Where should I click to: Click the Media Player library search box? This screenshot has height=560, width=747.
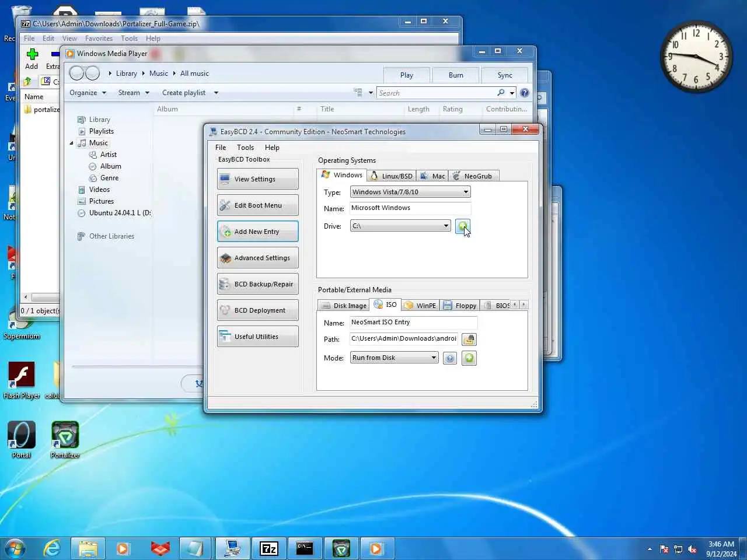(436, 93)
